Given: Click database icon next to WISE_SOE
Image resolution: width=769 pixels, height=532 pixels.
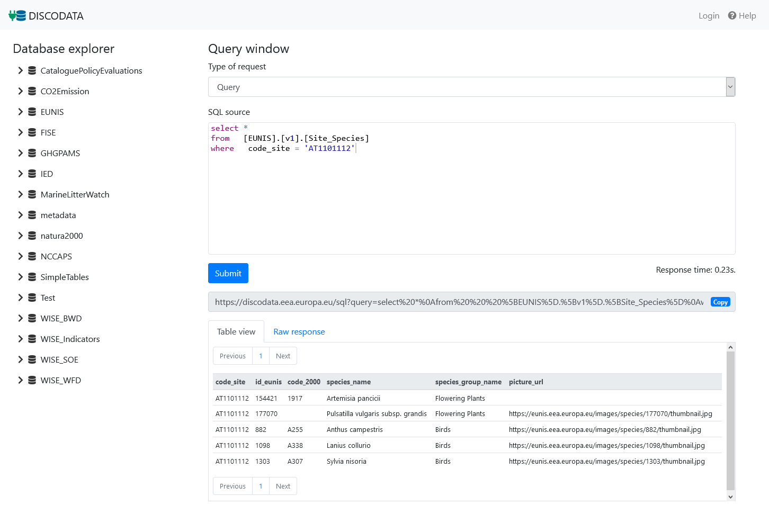Looking at the screenshot, I should coord(32,359).
